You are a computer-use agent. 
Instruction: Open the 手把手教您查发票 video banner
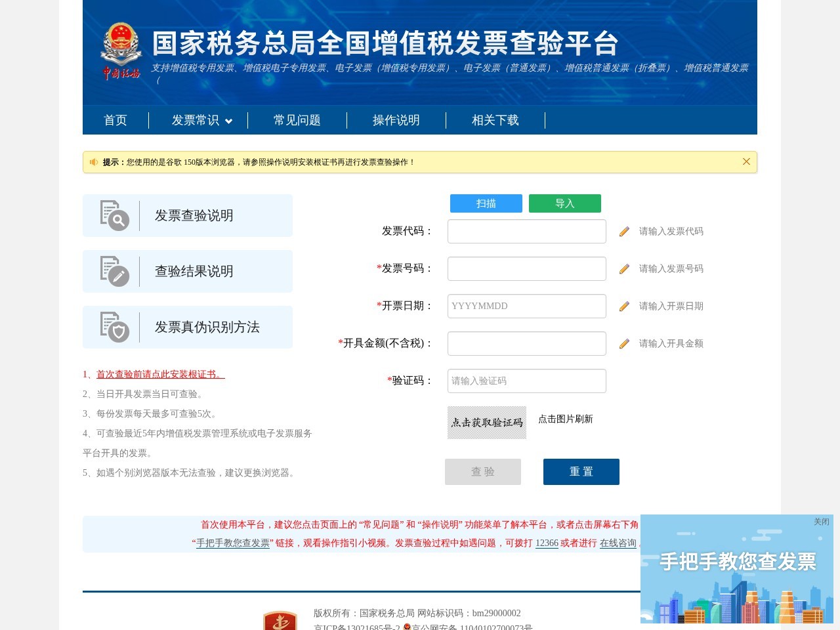[x=737, y=569]
